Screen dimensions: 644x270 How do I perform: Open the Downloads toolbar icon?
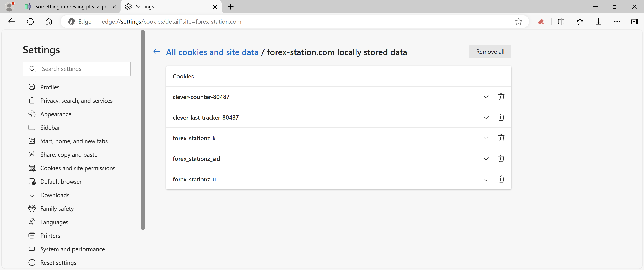pos(598,22)
